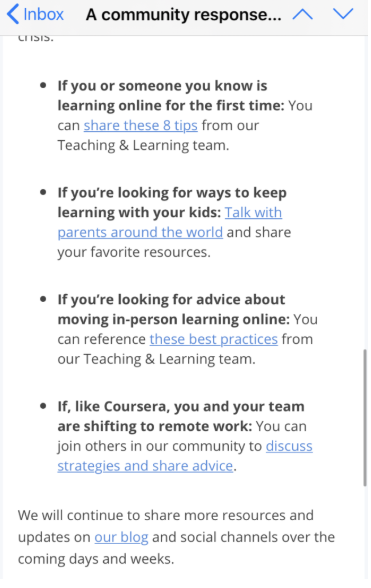The width and height of the screenshot is (371, 588).
Task: Visit the 'our blog' link
Action: (x=121, y=537)
